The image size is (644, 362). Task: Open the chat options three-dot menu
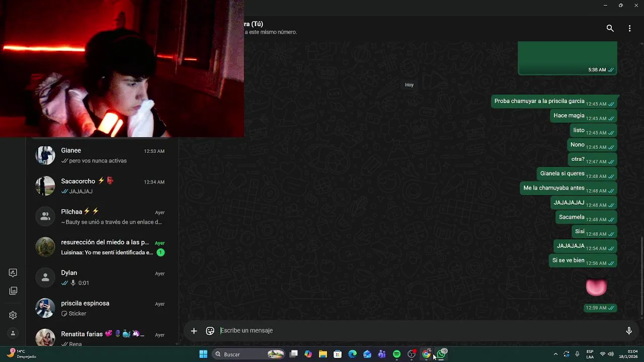tap(629, 28)
